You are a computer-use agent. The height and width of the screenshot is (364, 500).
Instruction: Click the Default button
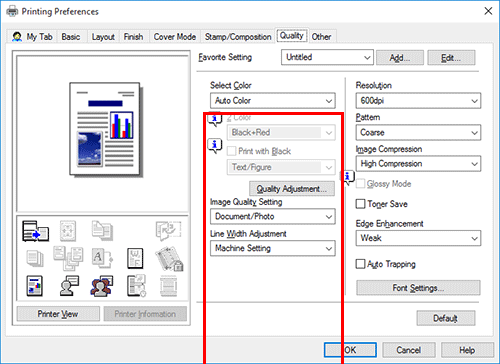click(446, 318)
